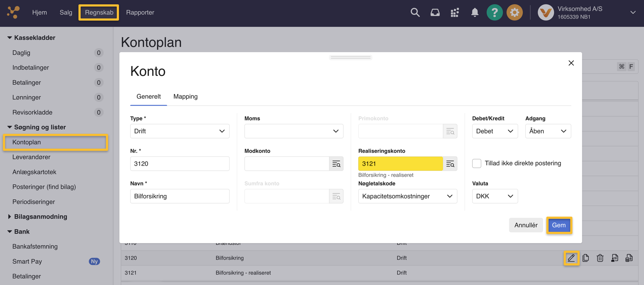Click copy icon on Bilforsikring row
This screenshot has width=644, height=285.
point(585,258)
